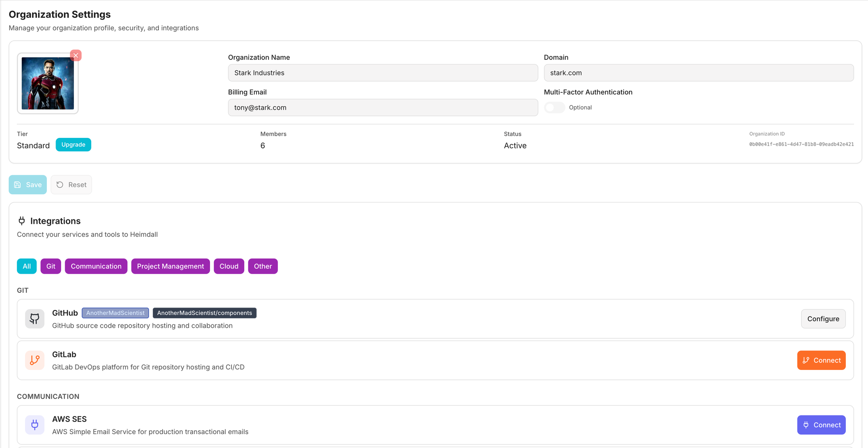Click the organization avatar thumbnail

48,83
